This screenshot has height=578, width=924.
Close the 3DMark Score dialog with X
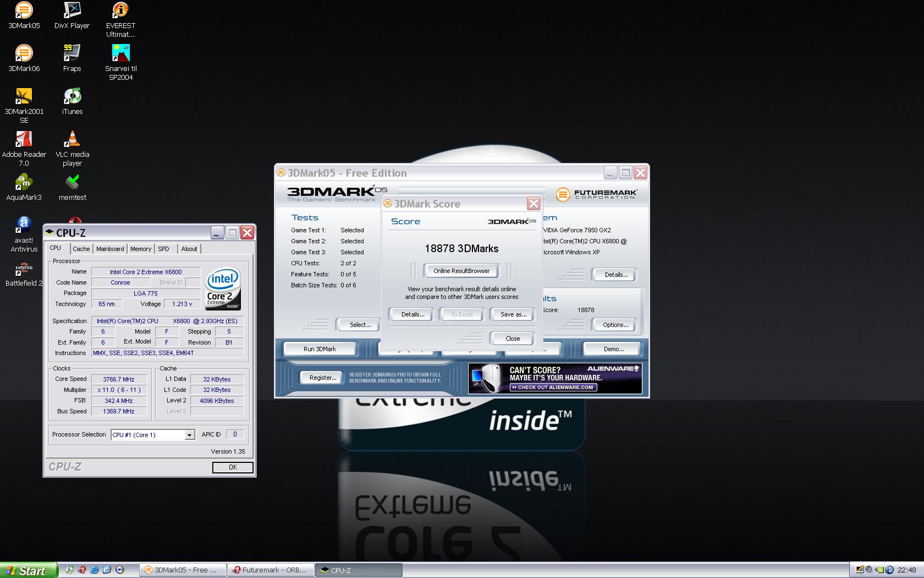click(533, 204)
